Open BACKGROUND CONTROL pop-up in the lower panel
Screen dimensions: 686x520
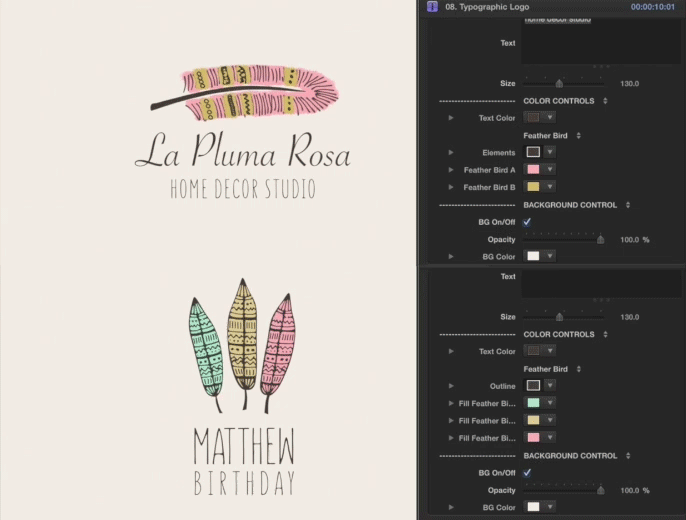(x=628, y=456)
